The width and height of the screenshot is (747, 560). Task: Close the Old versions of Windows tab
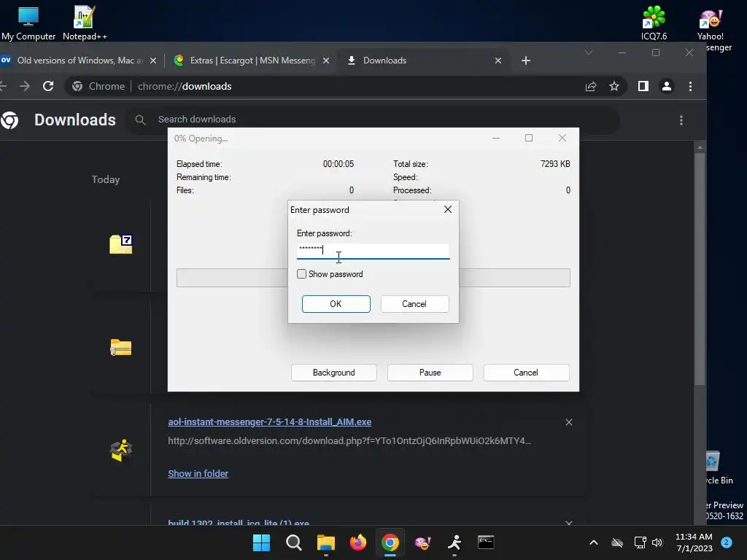click(153, 61)
